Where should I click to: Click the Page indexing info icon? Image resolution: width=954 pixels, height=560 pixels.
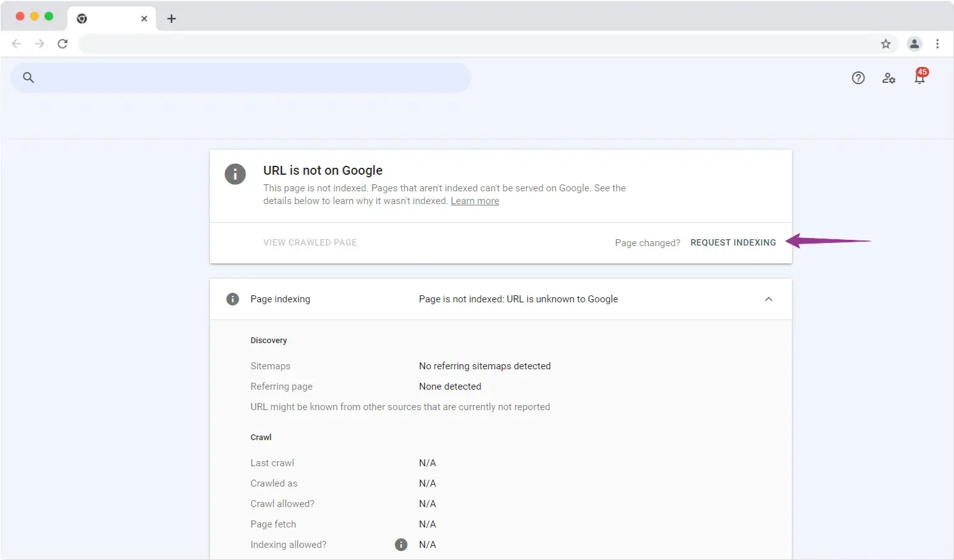(232, 299)
